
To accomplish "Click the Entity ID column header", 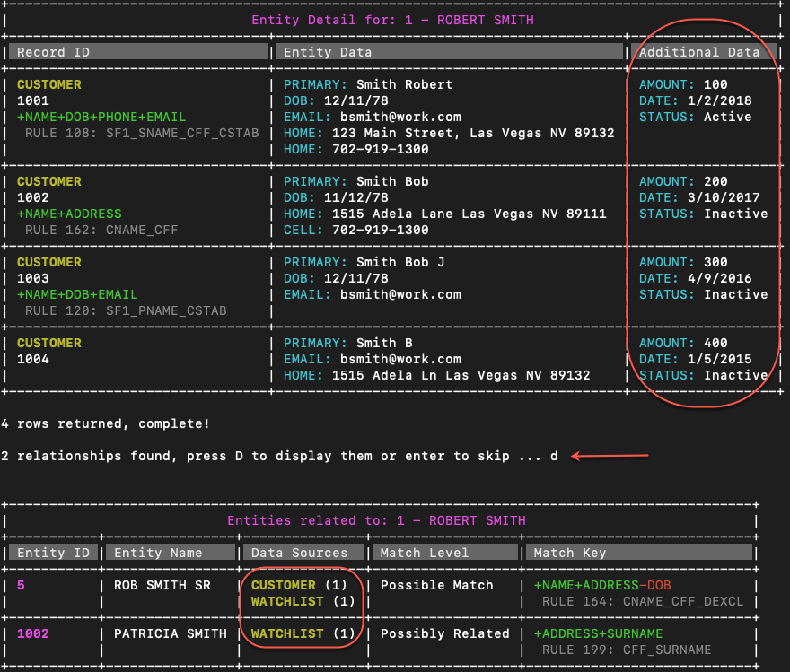I will point(53,552).
